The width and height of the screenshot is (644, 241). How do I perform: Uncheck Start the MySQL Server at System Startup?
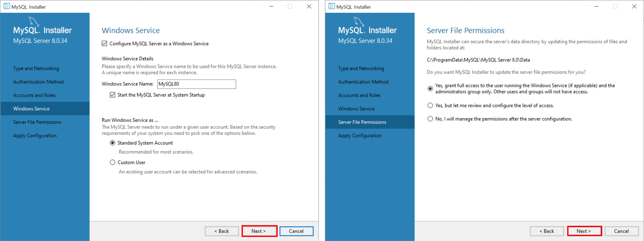[113, 95]
